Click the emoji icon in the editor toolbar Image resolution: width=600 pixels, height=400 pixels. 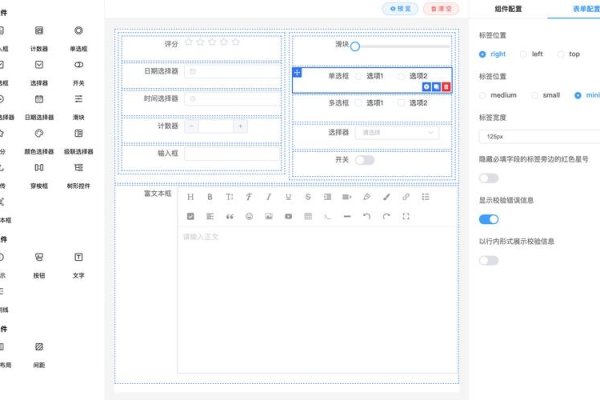pos(249,216)
